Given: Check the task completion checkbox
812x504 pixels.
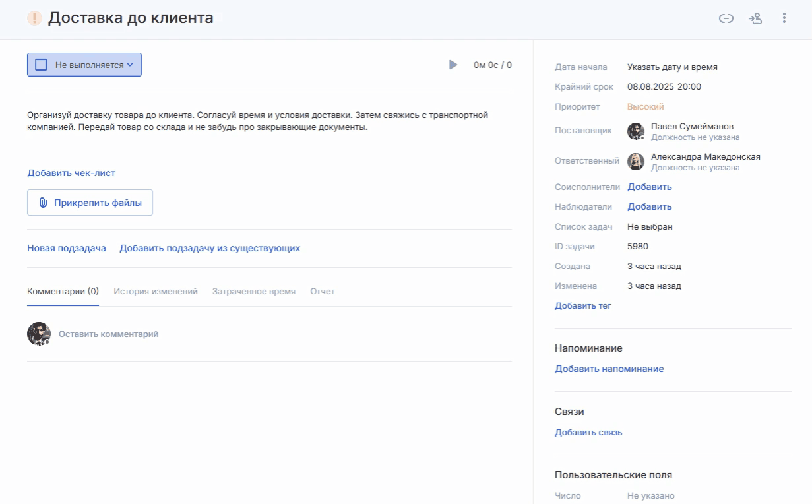Looking at the screenshot, I should [x=41, y=65].
